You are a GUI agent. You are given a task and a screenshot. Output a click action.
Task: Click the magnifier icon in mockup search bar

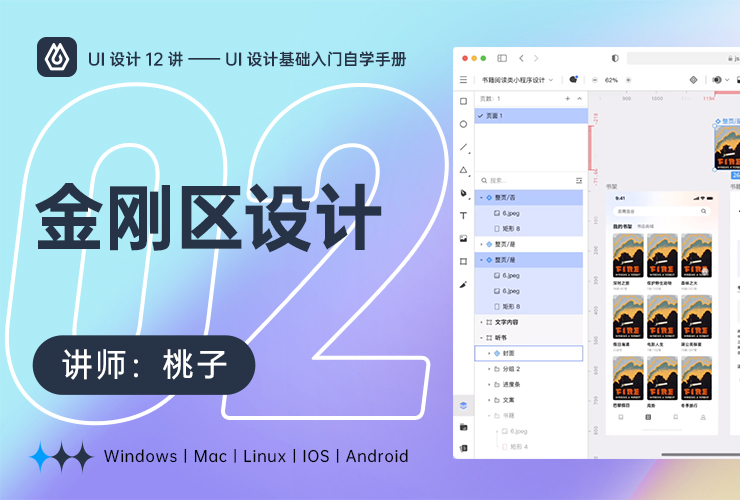(703, 211)
